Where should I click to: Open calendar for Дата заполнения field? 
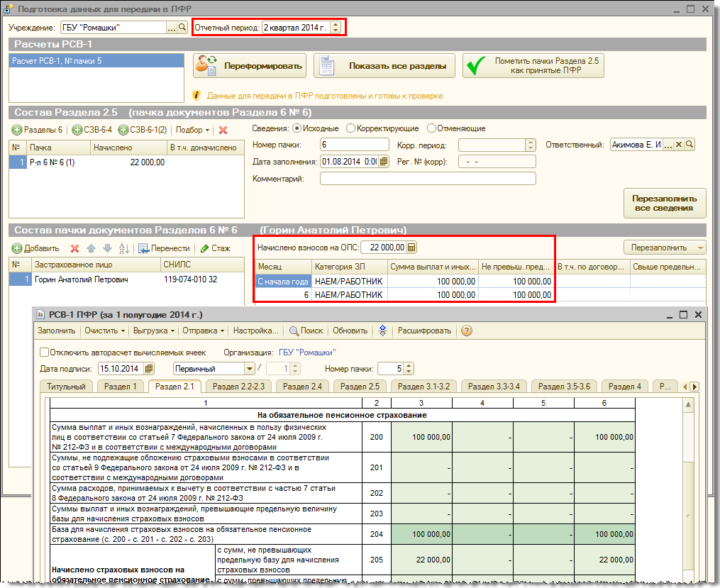(x=384, y=162)
